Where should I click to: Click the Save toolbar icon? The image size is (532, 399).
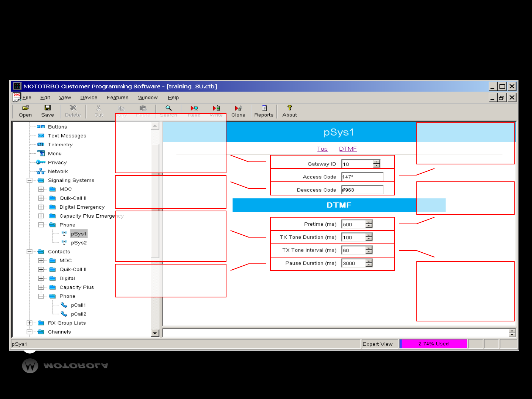48,111
